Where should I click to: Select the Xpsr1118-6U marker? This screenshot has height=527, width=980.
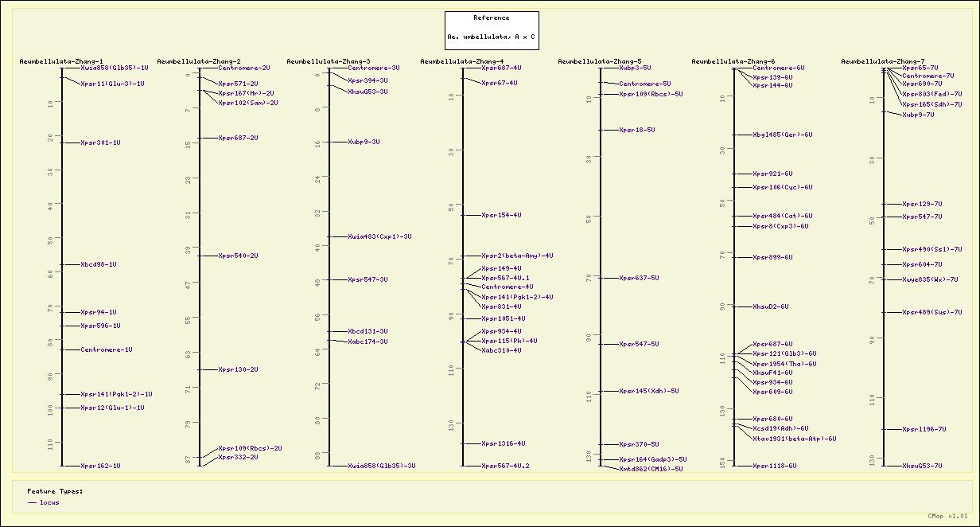(x=774, y=466)
